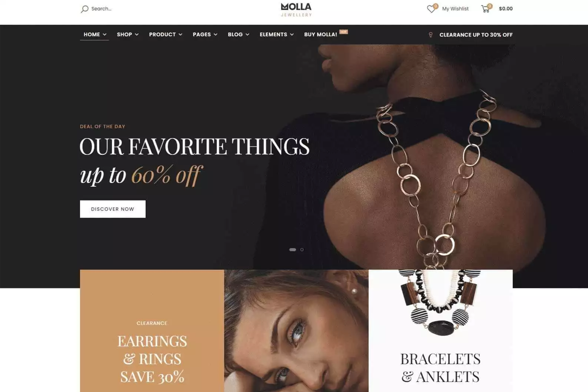Click the search magnifier icon
Image resolution: width=588 pixels, height=392 pixels.
(85, 9)
